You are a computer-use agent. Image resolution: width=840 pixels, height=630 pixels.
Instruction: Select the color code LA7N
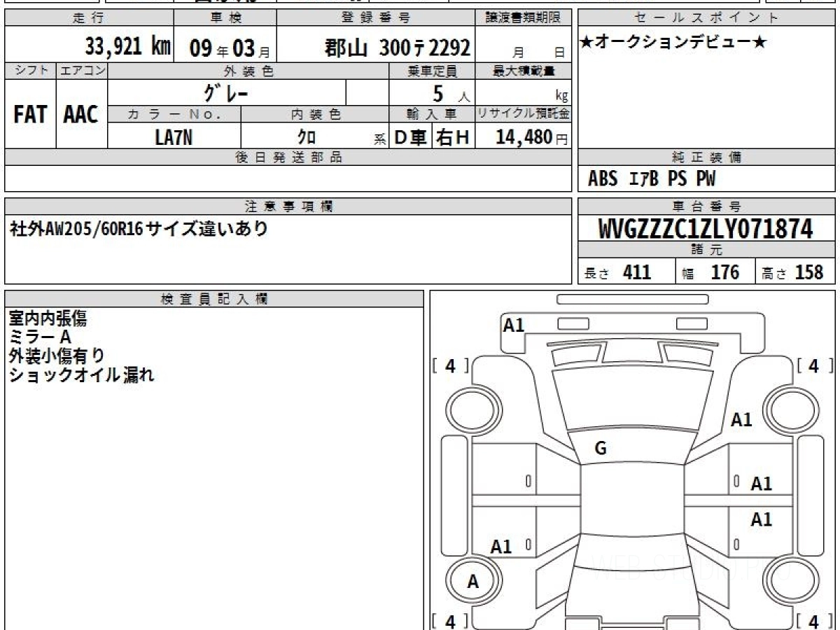click(x=174, y=137)
